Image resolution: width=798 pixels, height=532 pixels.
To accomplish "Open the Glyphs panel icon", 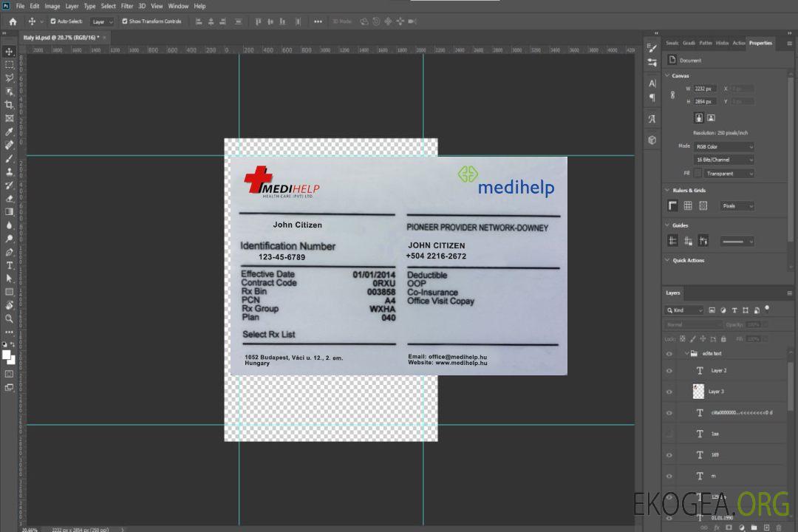I will pyautogui.click(x=652, y=119).
